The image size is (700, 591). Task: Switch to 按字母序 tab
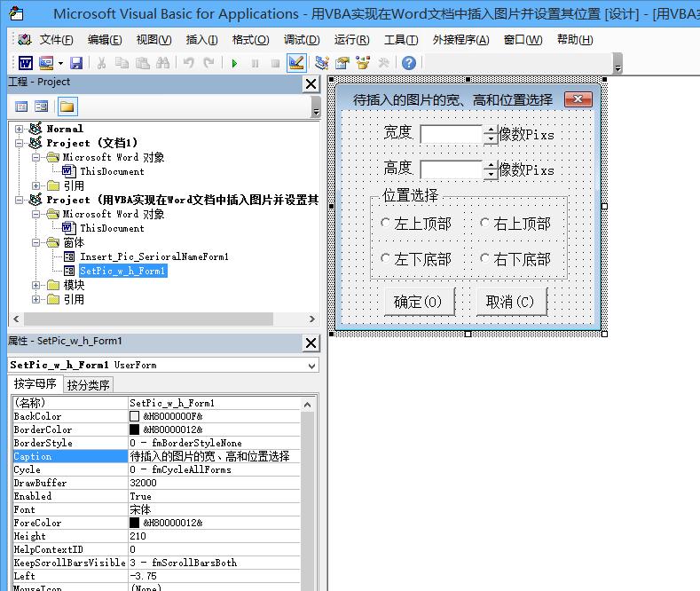tap(35, 384)
